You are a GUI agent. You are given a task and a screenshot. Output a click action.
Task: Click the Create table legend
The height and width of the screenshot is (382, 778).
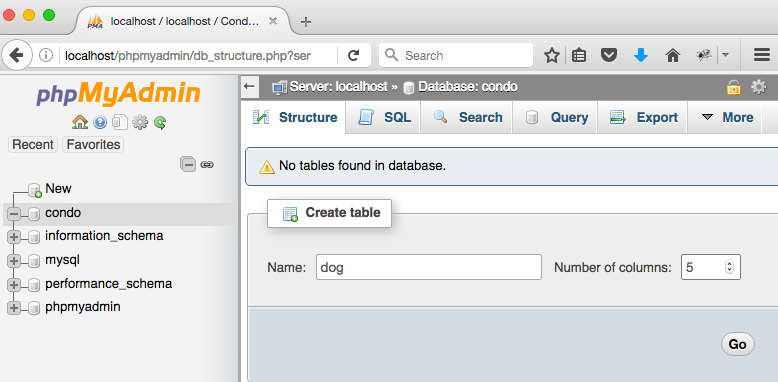click(x=329, y=213)
